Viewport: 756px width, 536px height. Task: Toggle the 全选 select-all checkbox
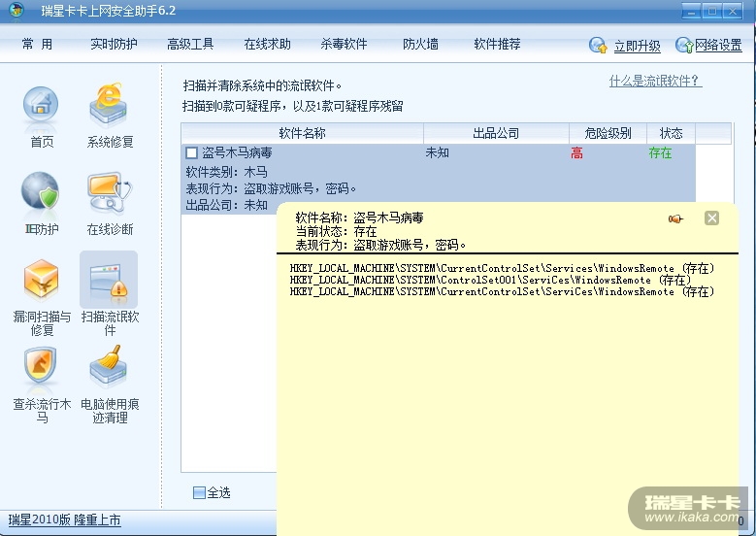pyautogui.click(x=199, y=492)
